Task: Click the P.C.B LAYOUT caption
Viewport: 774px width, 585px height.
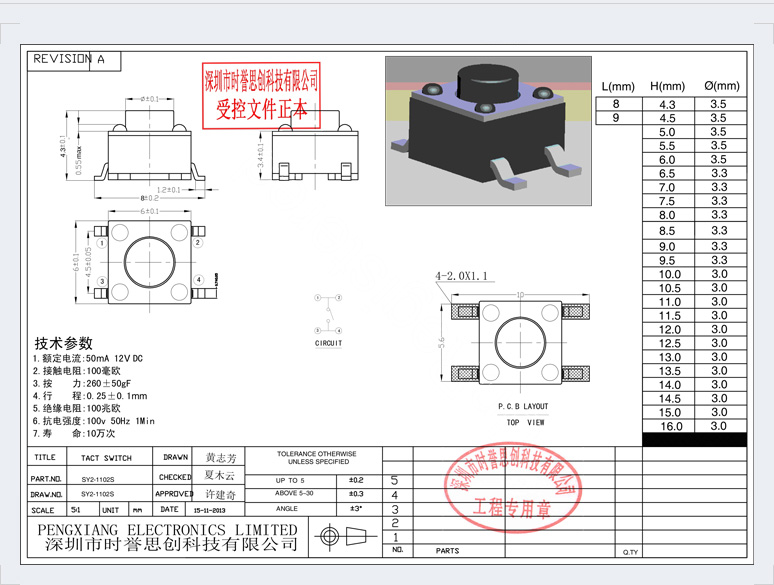Action: 523,406
